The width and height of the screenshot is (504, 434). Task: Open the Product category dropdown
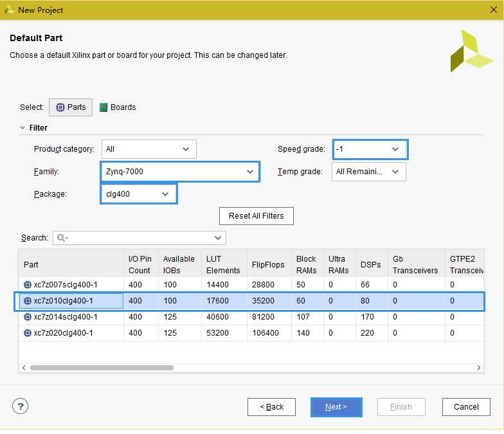point(149,149)
